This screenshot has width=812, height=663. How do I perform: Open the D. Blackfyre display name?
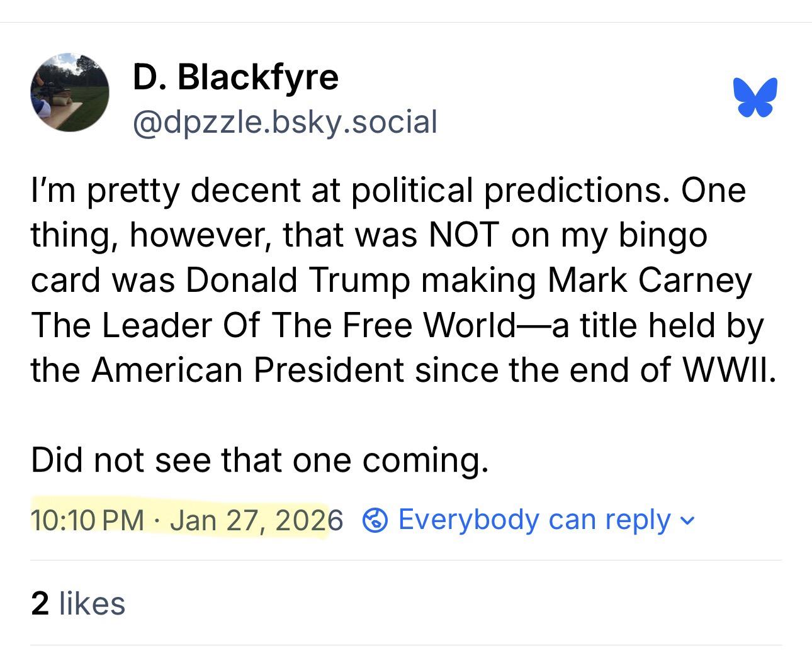[235, 77]
